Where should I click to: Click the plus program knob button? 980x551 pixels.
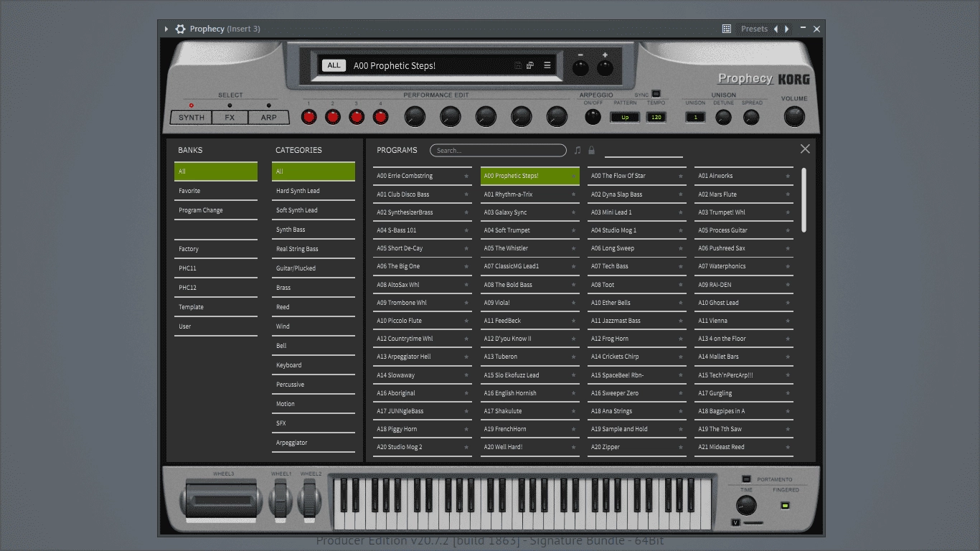tap(606, 68)
